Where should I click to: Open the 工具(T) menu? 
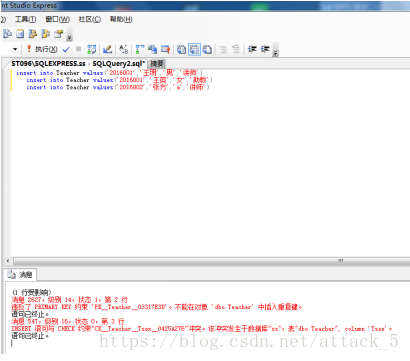(x=25, y=19)
